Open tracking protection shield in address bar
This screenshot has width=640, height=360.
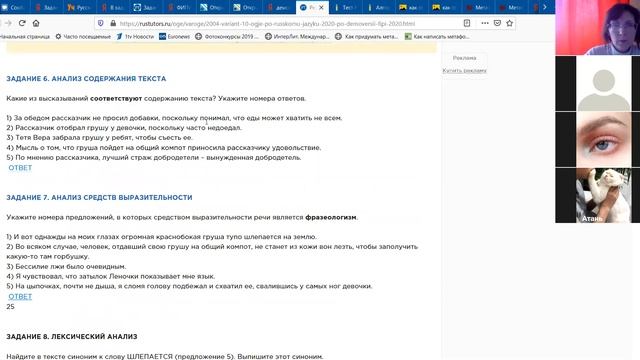(101, 23)
